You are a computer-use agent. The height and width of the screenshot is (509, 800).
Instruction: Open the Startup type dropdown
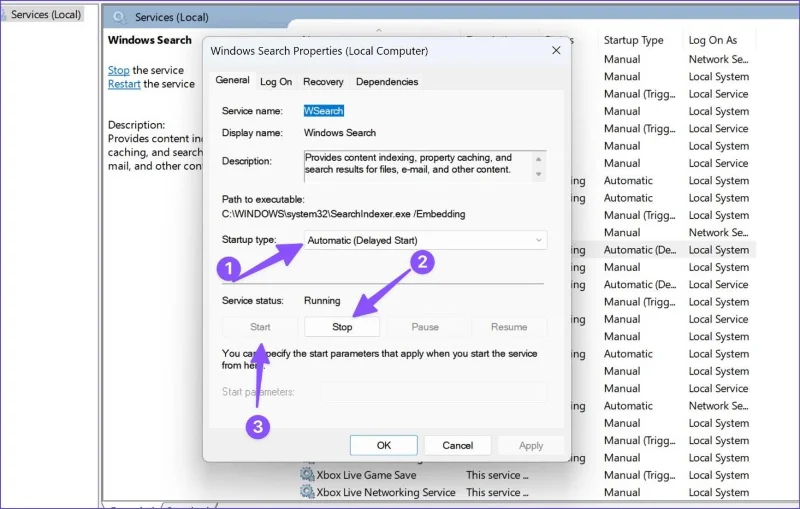pyautogui.click(x=425, y=240)
